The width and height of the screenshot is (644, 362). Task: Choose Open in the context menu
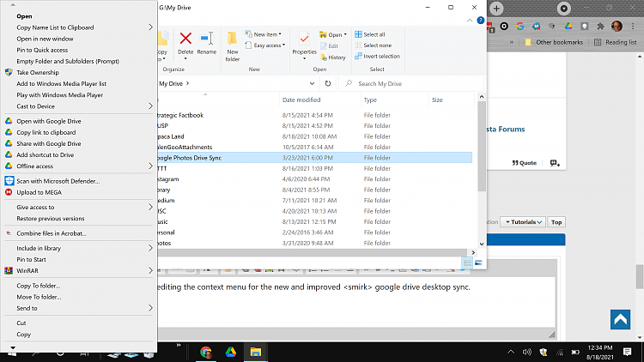[x=24, y=16]
